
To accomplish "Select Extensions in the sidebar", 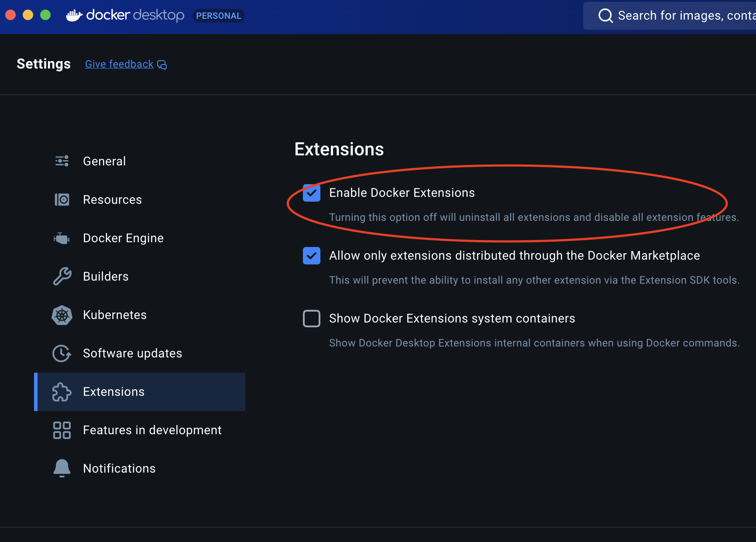I will tap(140, 392).
